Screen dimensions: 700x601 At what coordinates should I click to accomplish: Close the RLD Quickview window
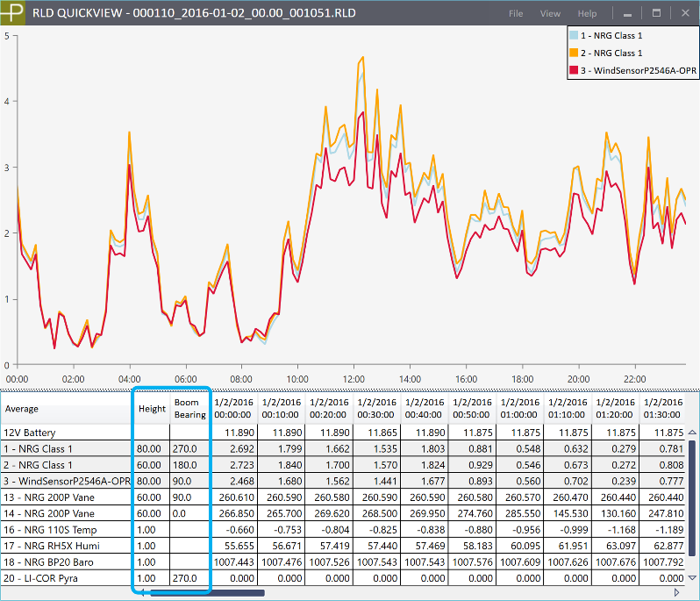point(683,14)
